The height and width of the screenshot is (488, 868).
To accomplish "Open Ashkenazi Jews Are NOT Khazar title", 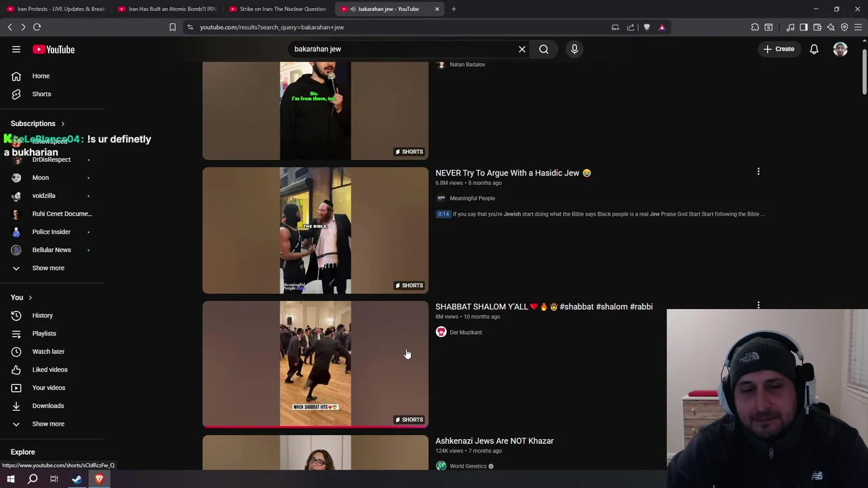I will click(x=494, y=441).
